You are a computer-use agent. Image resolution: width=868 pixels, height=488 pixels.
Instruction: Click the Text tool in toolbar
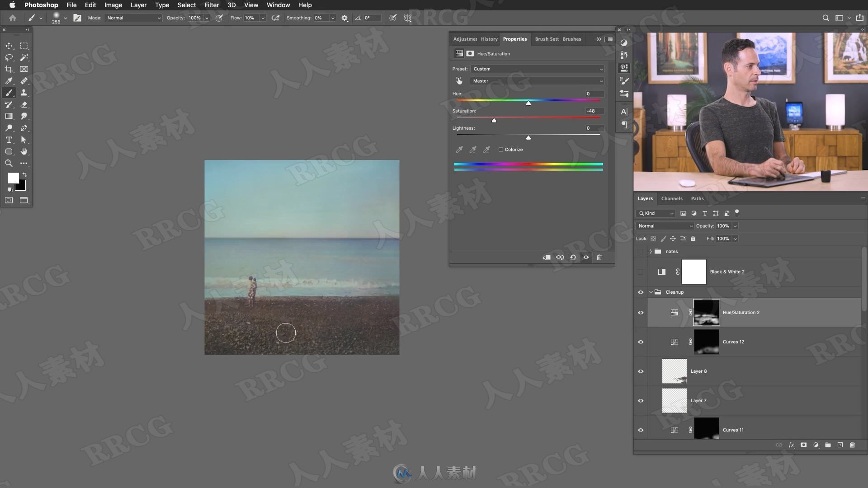8,139
